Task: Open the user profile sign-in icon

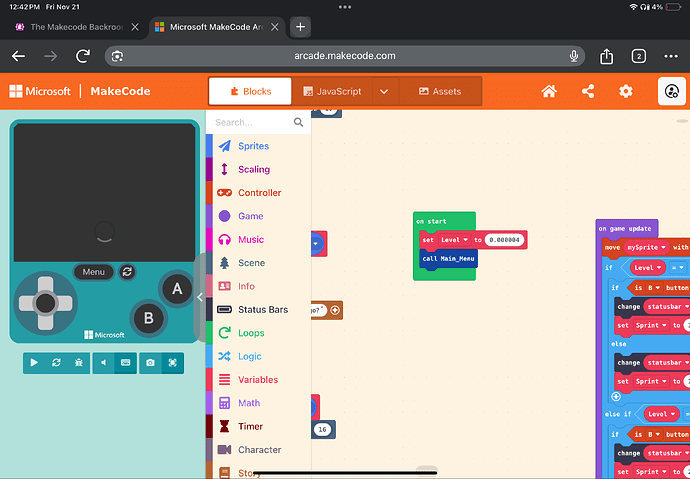Action: tap(672, 91)
